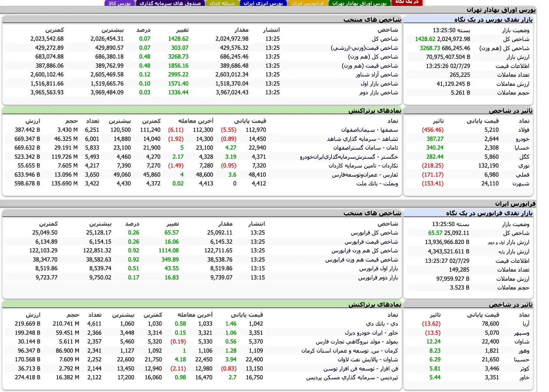Open the 'شبکه کدال' tab
Screen dimensions: 549x392
pyautogui.click(x=222, y=3)
